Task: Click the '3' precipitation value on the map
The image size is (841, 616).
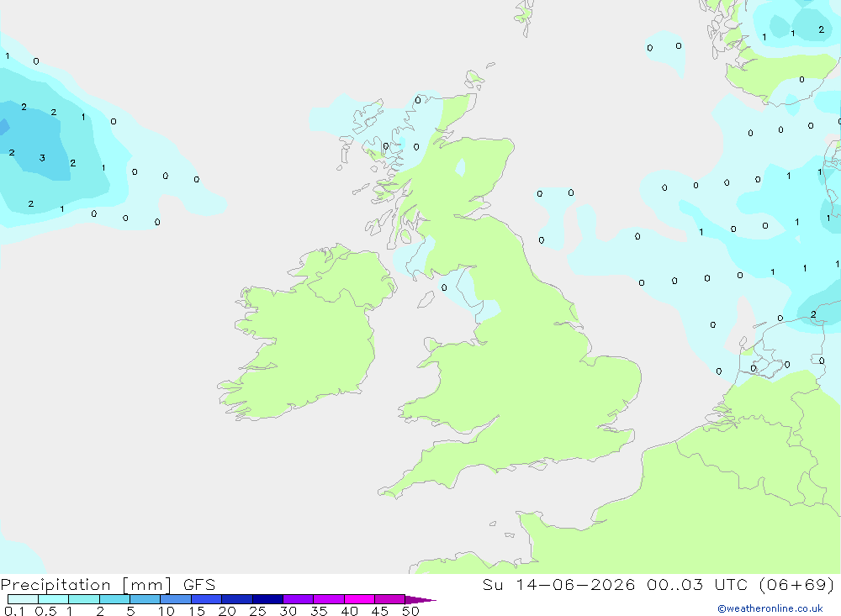Action: (42, 158)
